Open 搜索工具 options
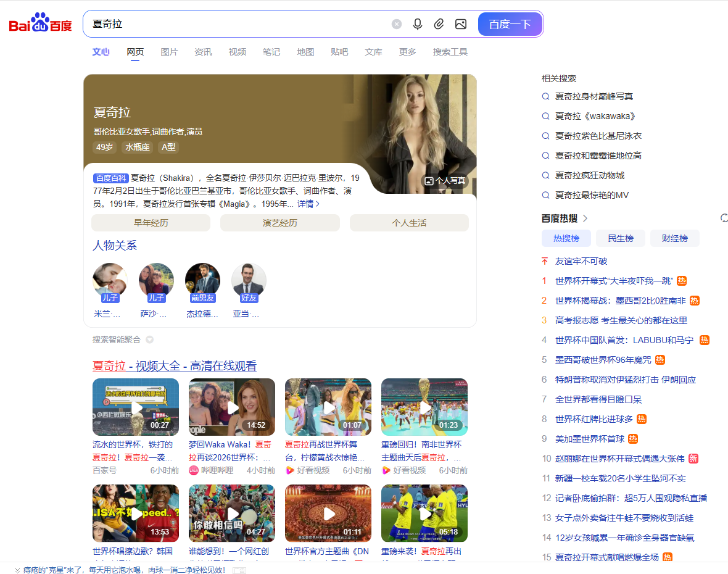The image size is (728, 574). 450,52
